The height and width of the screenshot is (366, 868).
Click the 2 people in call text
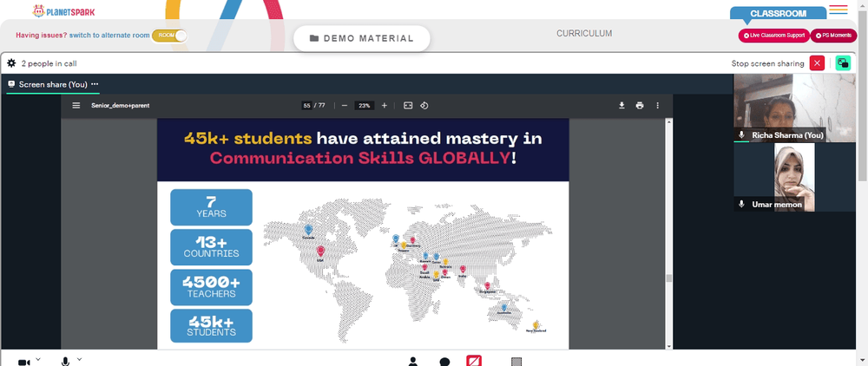49,63
